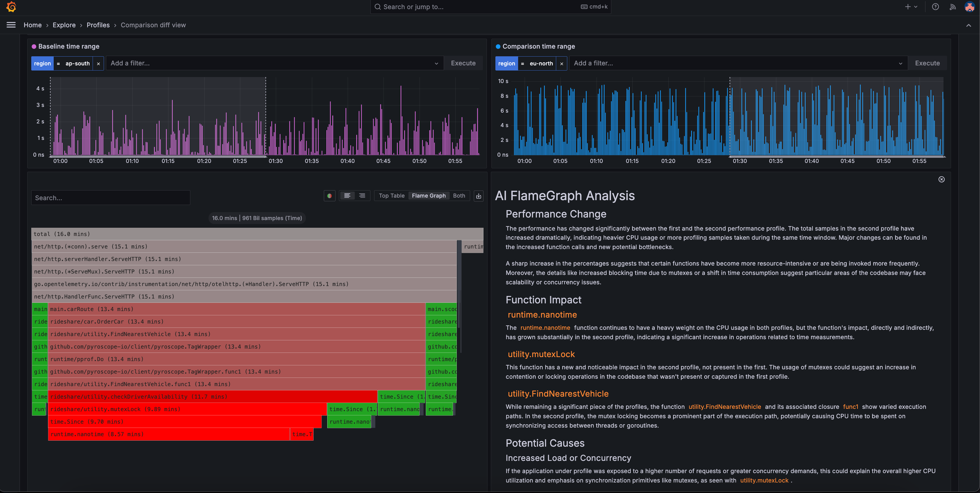Remove the region ap-south filter
Image resolution: width=980 pixels, height=493 pixels.
tap(99, 64)
